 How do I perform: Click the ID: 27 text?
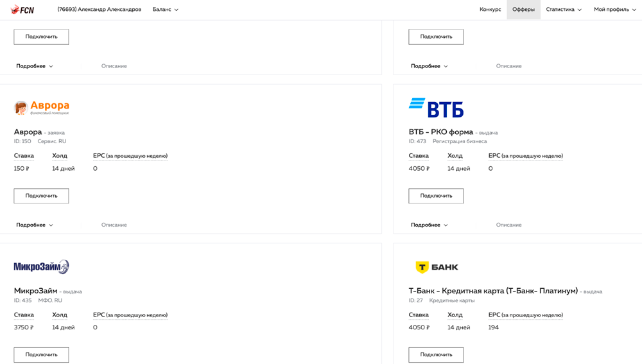[x=415, y=300]
